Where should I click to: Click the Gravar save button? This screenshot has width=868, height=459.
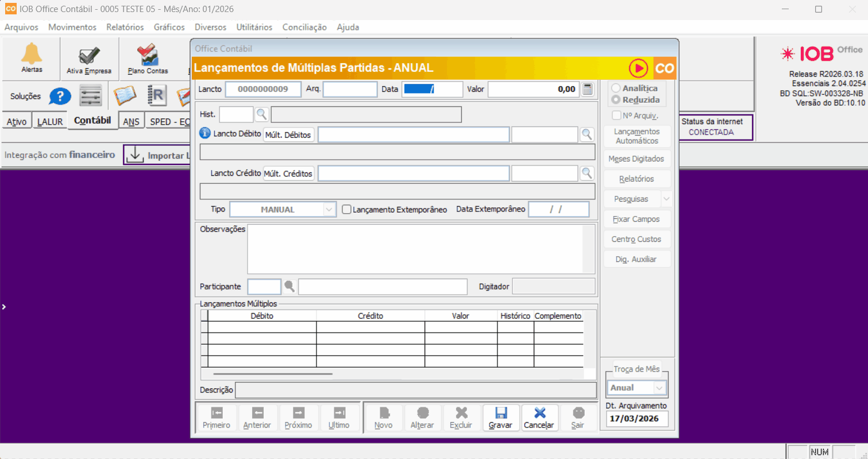(x=500, y=418)
